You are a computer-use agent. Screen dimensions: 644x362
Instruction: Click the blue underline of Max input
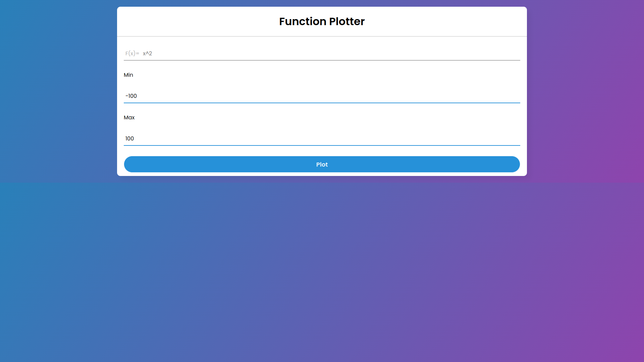point(322,145)
